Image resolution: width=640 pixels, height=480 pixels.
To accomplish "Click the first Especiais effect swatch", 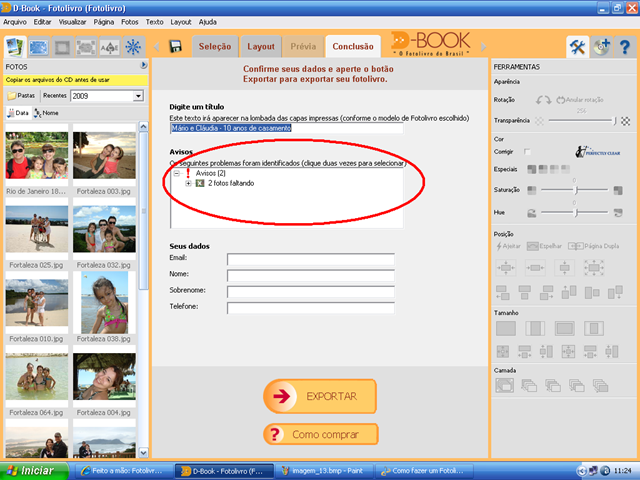I will coord(531,169).
